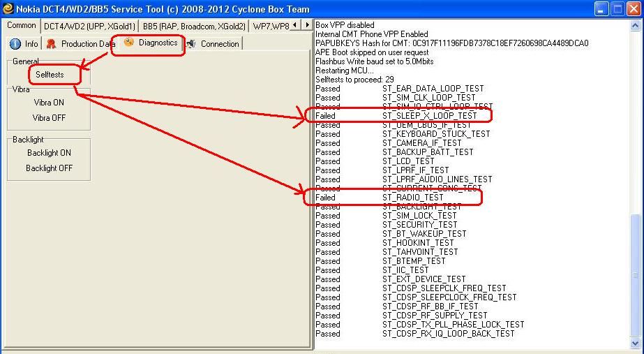The width and height of the screenshot is (644, 354).
Task: Select ST_CDSP_TX_PLL_PHASE_LOCK_TEST entry
Action: [420, 324]
